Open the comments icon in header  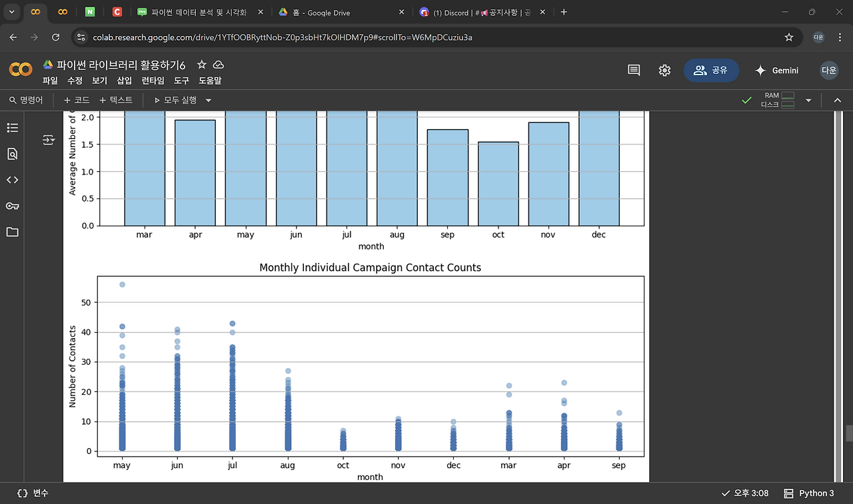634,71
